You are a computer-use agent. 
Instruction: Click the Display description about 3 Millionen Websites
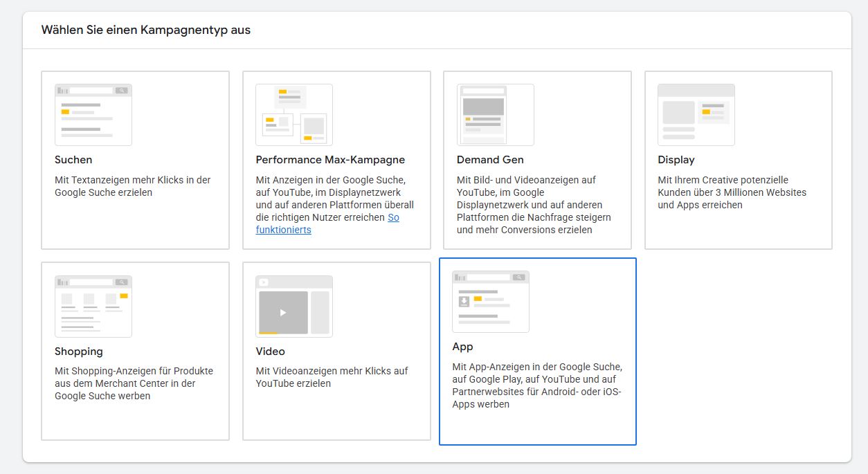coord(732,192)
